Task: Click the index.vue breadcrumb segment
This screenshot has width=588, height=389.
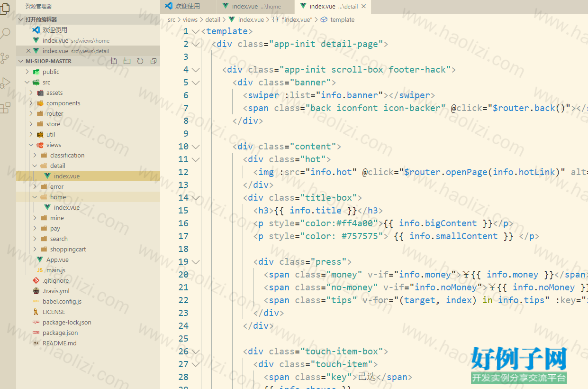Action: 251,20
